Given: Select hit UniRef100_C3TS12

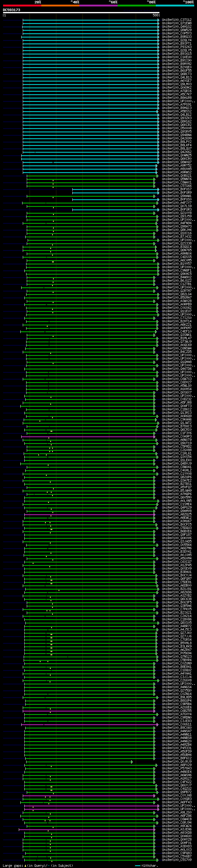Looking at the screenshot, I should pos(177,20).
